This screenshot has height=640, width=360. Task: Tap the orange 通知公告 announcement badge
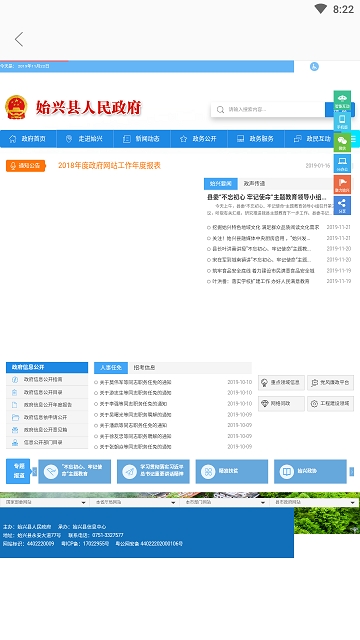(26, 166)
